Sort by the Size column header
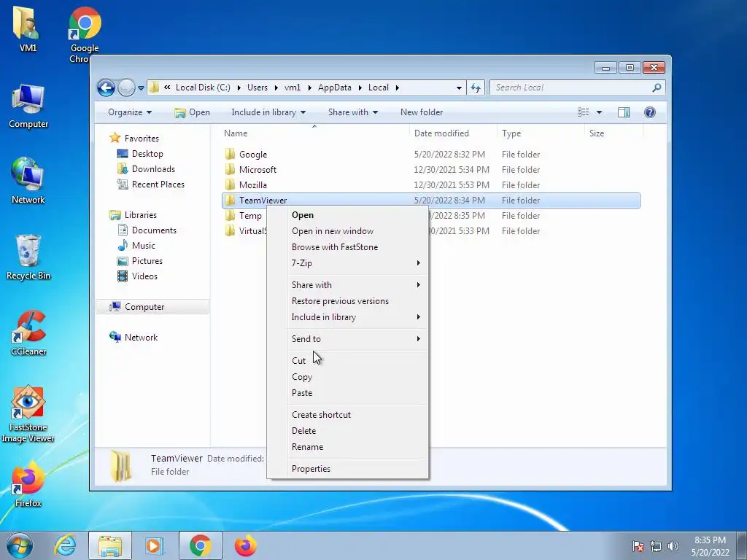 [x=614, y=133]
